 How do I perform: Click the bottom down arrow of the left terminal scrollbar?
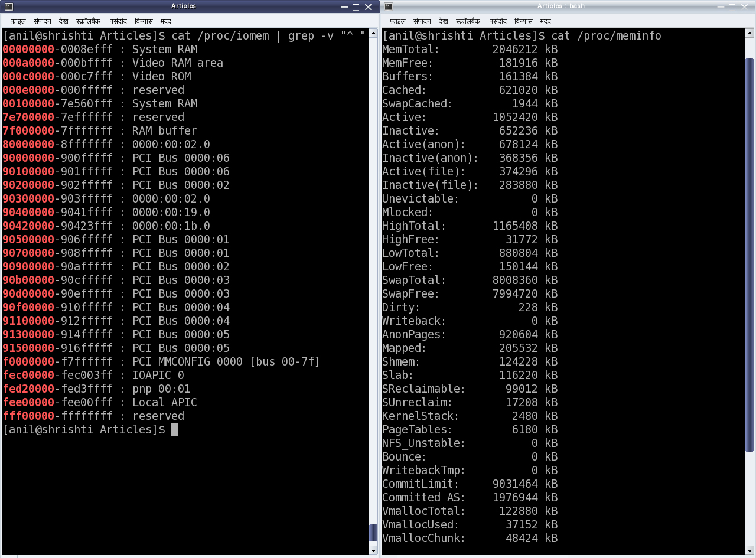(x=373, y=550)
